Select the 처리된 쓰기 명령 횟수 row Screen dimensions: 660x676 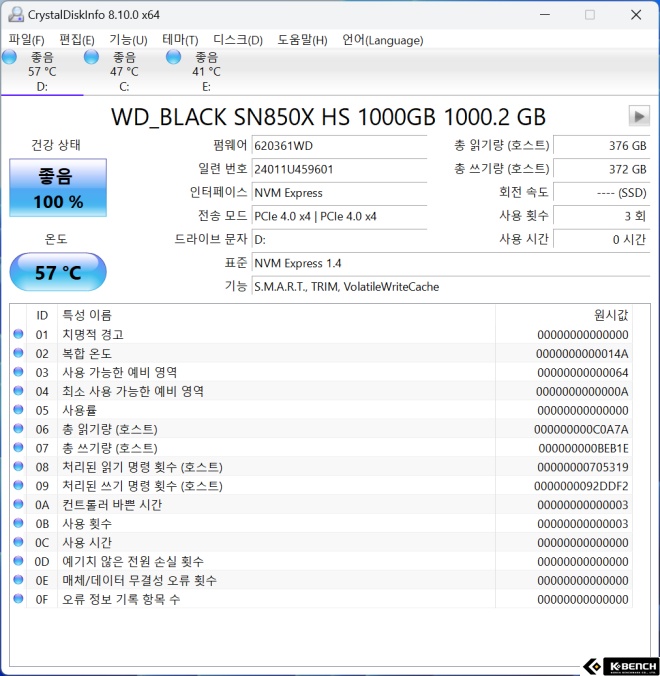(321, 485)
